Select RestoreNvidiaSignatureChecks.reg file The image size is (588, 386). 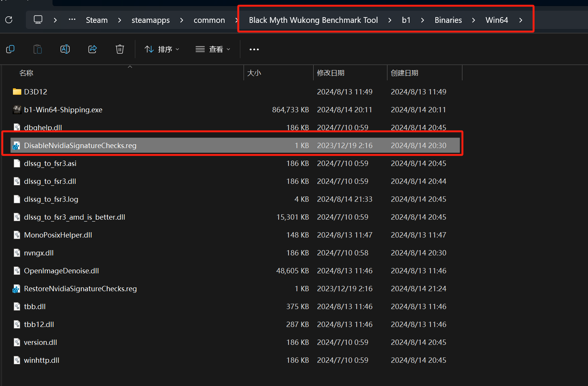pos(80,289)
